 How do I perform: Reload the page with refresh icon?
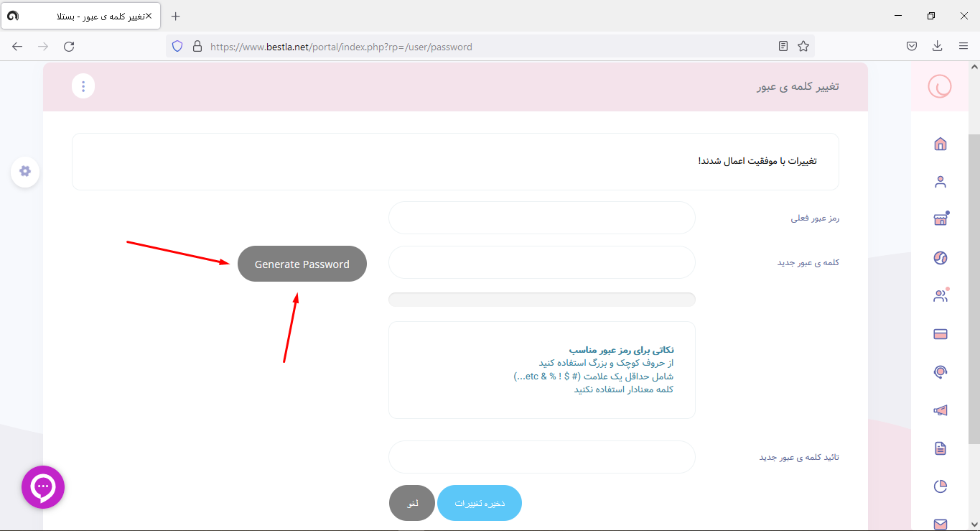(69, 46)
